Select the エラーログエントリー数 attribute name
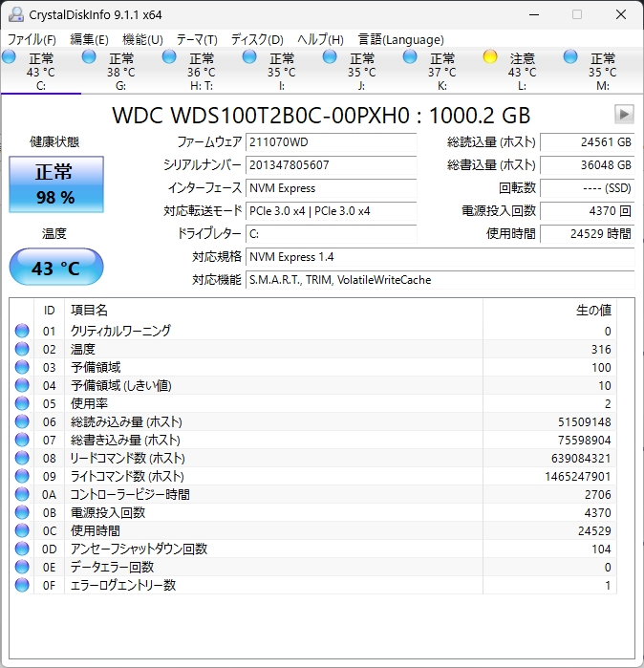The image size is (644, 668). 123,586
